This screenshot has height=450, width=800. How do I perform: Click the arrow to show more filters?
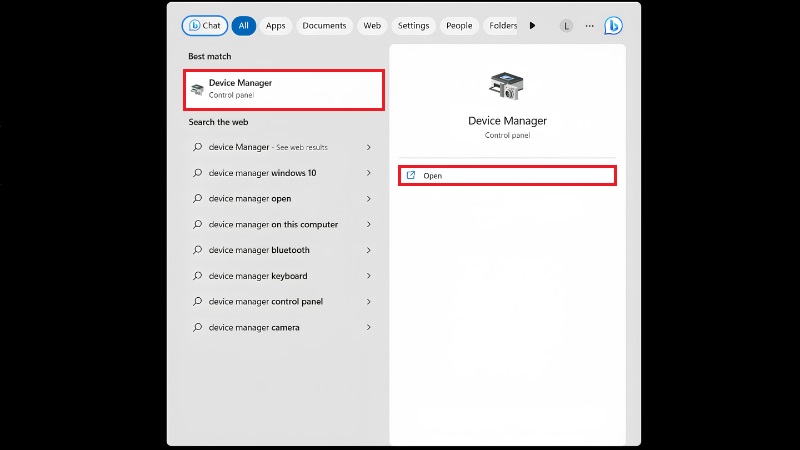(x=532, y=26)
